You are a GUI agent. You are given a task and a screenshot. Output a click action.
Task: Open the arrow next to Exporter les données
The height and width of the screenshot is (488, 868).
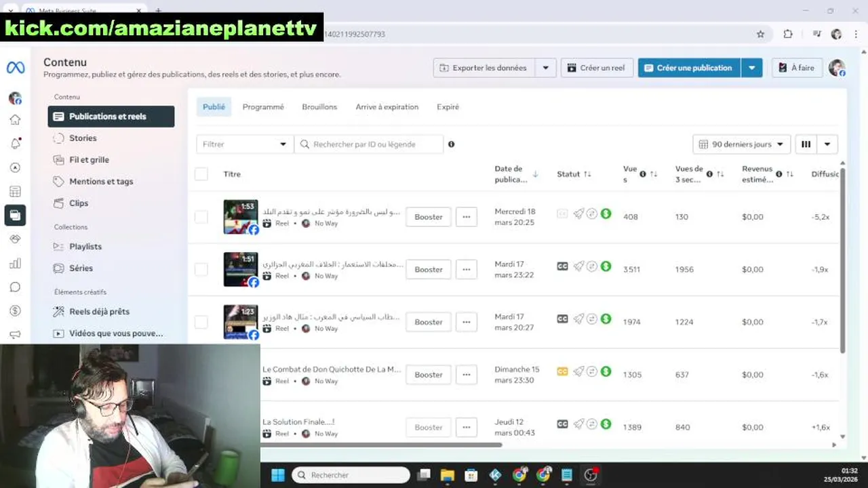(x=546, y=68)
